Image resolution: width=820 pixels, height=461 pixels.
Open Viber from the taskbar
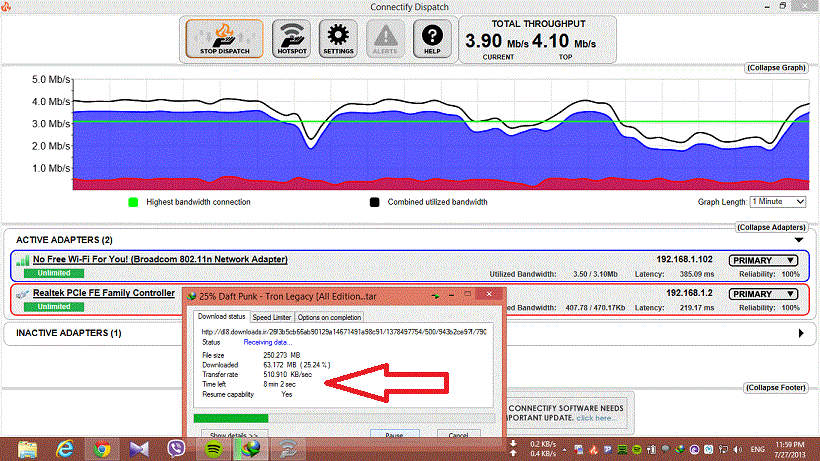click(176, 449)
